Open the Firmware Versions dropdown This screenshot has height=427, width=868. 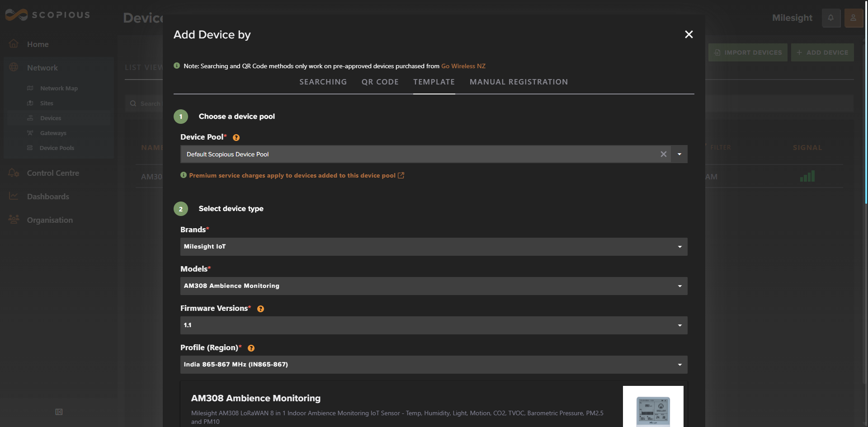tap(434, 325)
